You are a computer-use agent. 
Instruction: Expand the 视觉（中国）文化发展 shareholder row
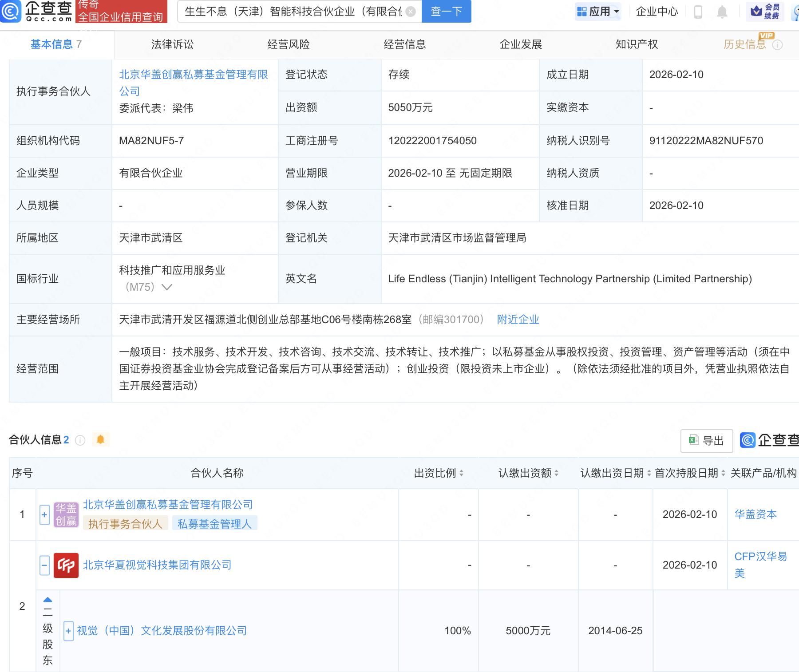pos(68,631)
